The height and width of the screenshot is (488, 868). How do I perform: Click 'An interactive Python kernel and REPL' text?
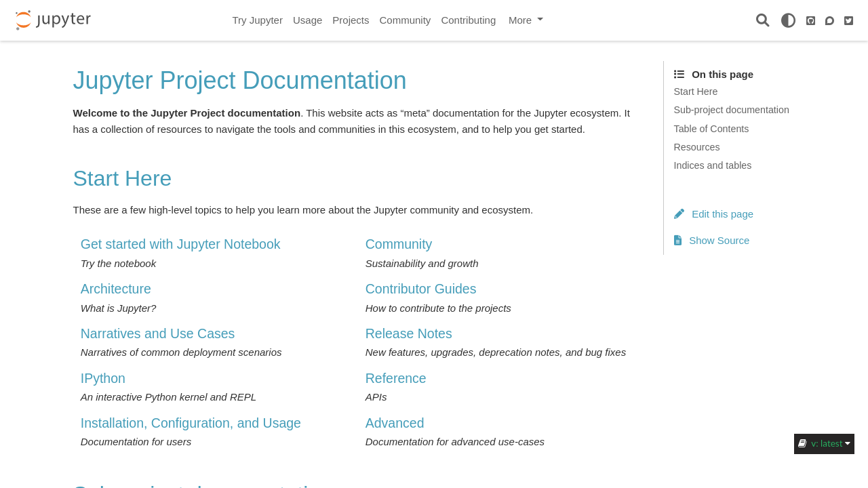[168, 397]
